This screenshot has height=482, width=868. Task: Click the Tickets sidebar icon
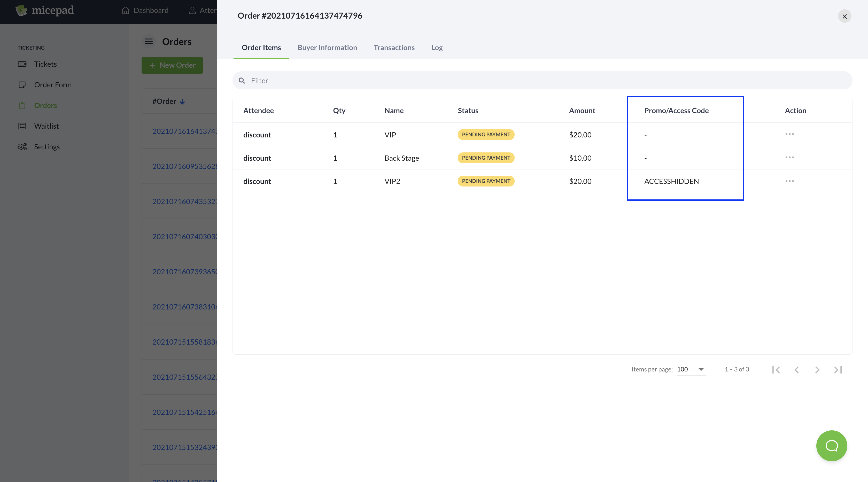[22, 64]
